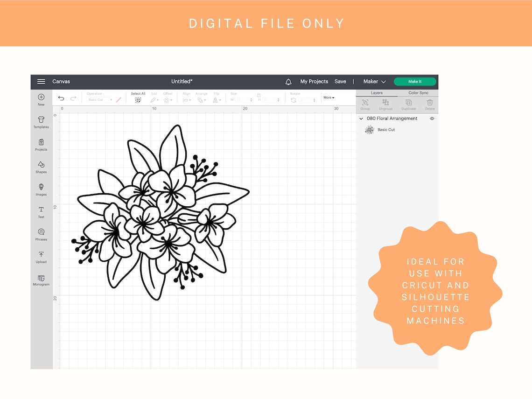The image size is (532, 399).
Task: Select the Text tool
Action: [41, 212]
